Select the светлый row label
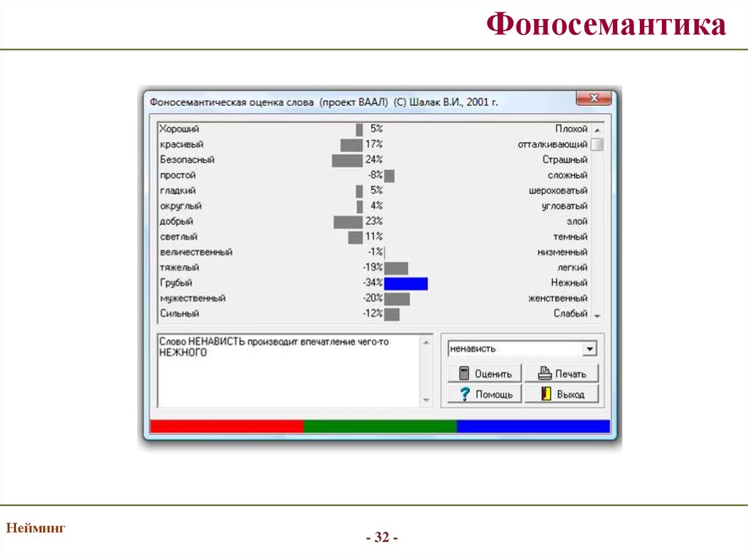Image resolution: width=748 pixels, height=560 pixels. click(178, 237)
